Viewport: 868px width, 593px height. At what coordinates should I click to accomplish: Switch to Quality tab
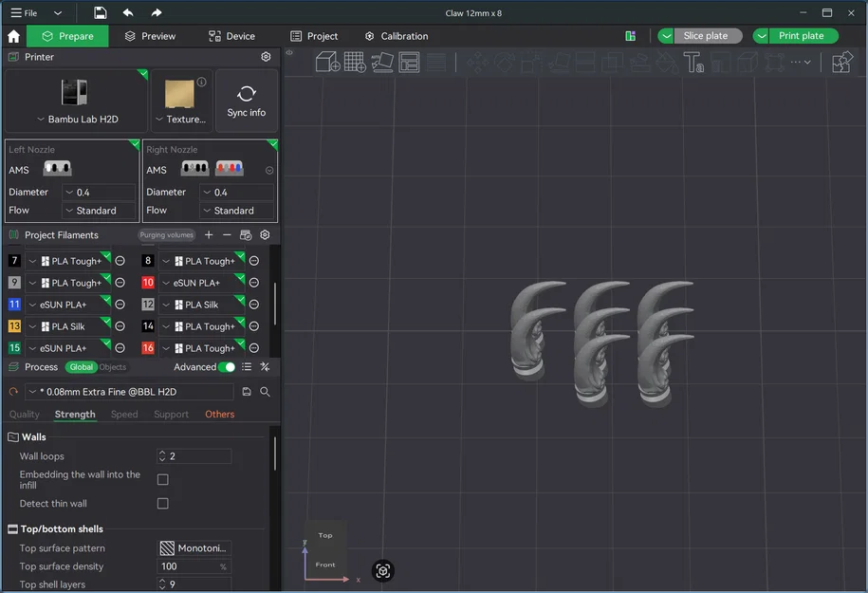click(x=25, y=415)
